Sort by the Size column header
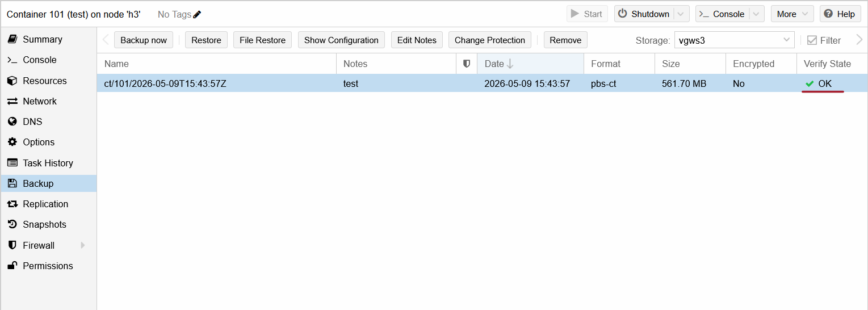The width and height of the screenshot is (868, 310). click(x=690, y=64)
